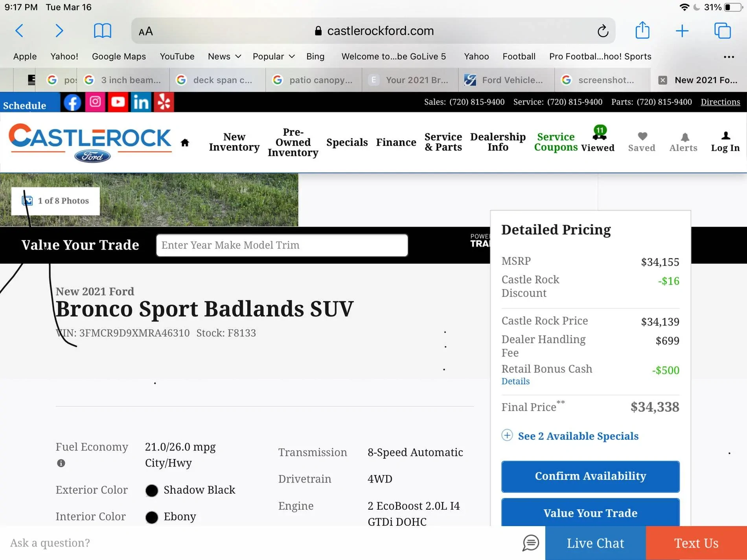Tap Safari share icon
Screen dimensions: 747x560
click(x=642, y=31)
